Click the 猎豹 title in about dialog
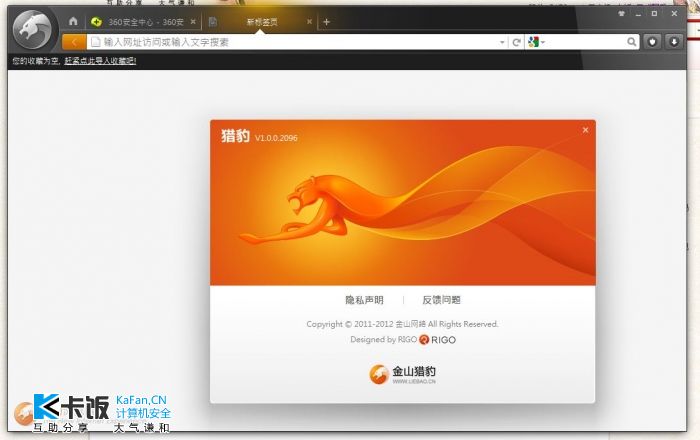 click(x=235, y=136)
